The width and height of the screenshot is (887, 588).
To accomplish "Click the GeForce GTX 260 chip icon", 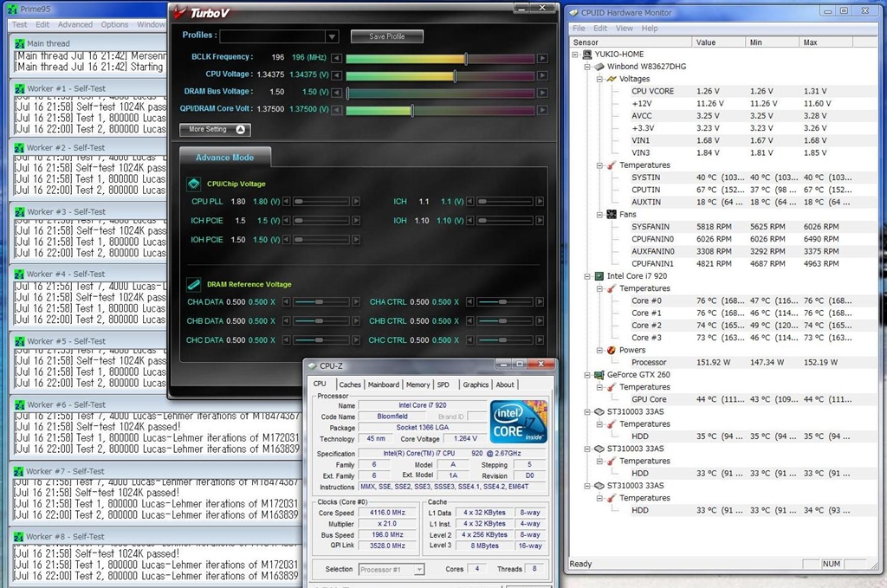I will 599,375.
